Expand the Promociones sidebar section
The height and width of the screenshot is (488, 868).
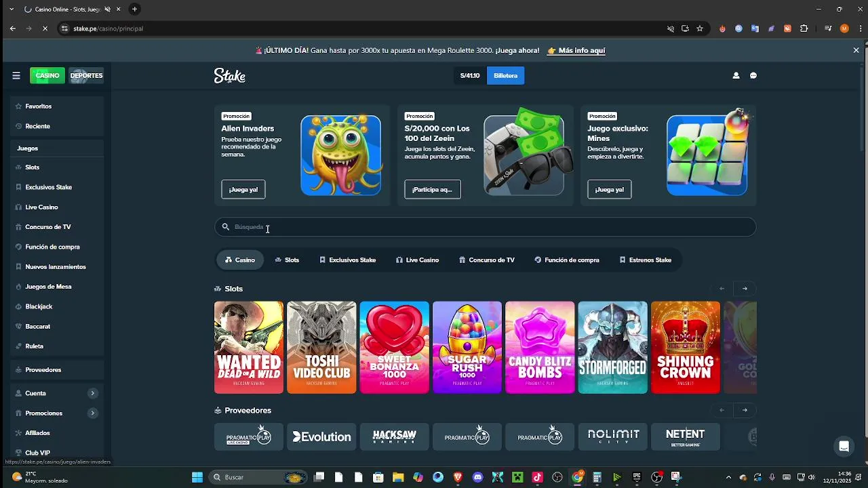(92, 413)
